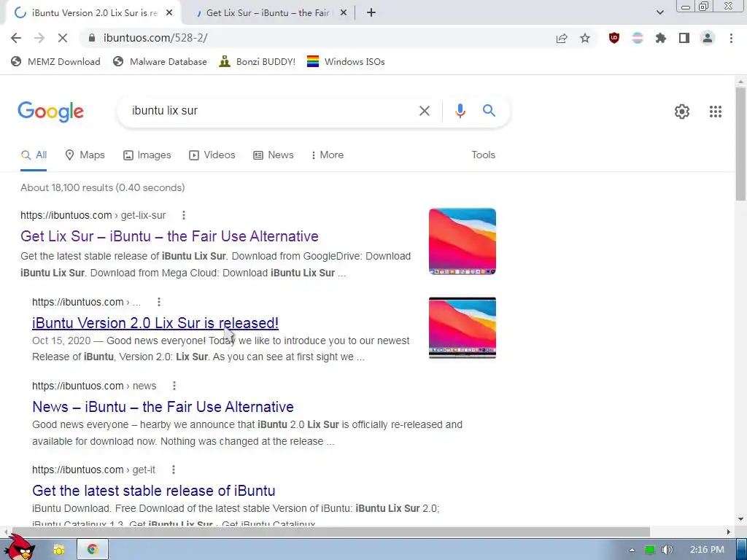Screen dimensions: 747x560
Task: Open Google apps grid
Action: point(715,112)
